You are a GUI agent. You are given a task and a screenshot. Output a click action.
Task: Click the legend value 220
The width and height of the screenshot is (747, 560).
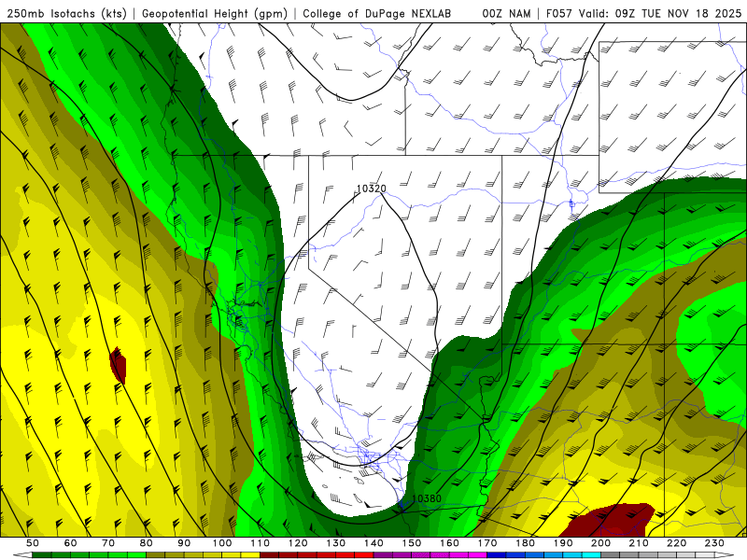point(677,543)
